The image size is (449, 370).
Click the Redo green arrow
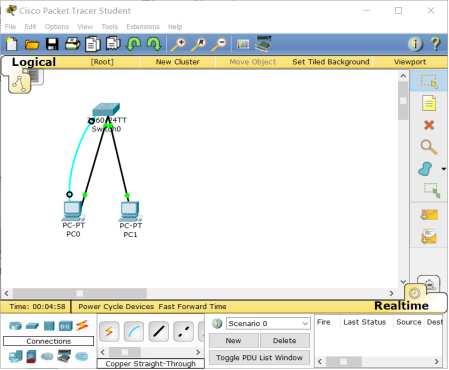(x=154, y=44)
